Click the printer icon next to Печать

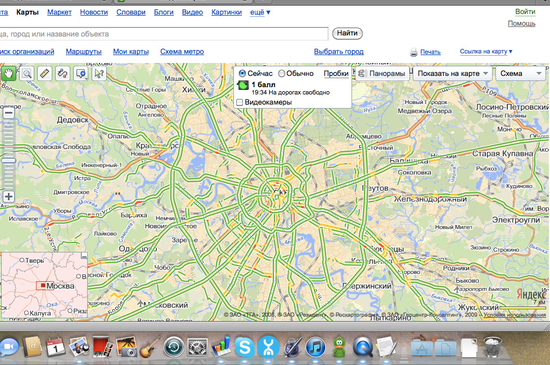point(414,52)
